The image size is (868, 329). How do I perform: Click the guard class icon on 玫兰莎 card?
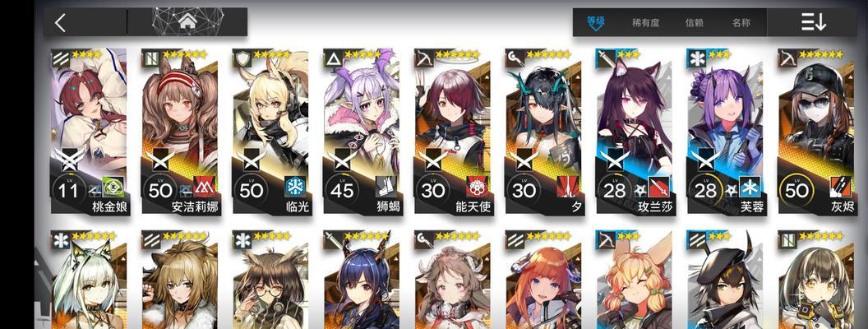tap(606, 58)
